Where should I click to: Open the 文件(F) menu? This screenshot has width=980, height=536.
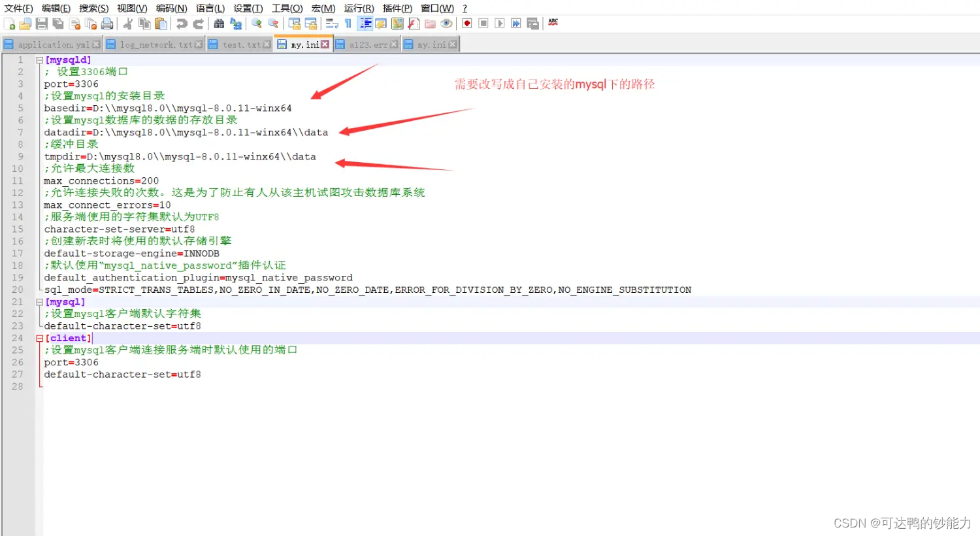tap(18, 8)
